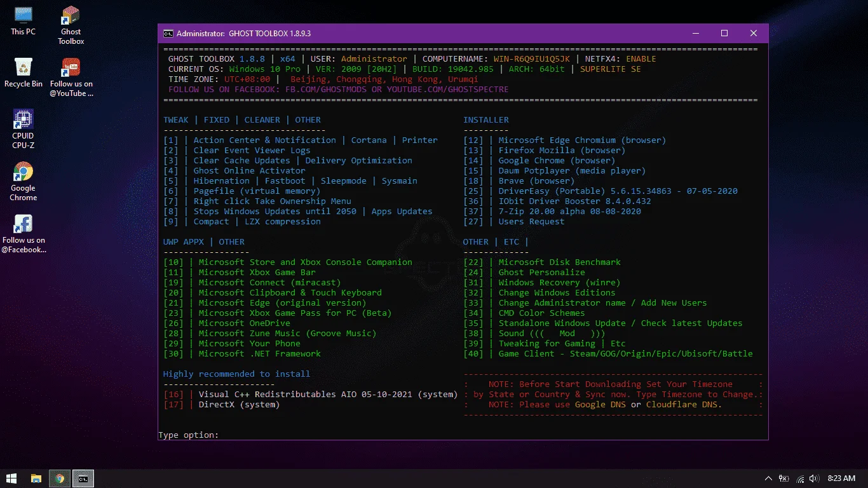Screen dimensions: 868x488
Task: Click the command prompt taskbar button
Action: [x=83, y=478]
